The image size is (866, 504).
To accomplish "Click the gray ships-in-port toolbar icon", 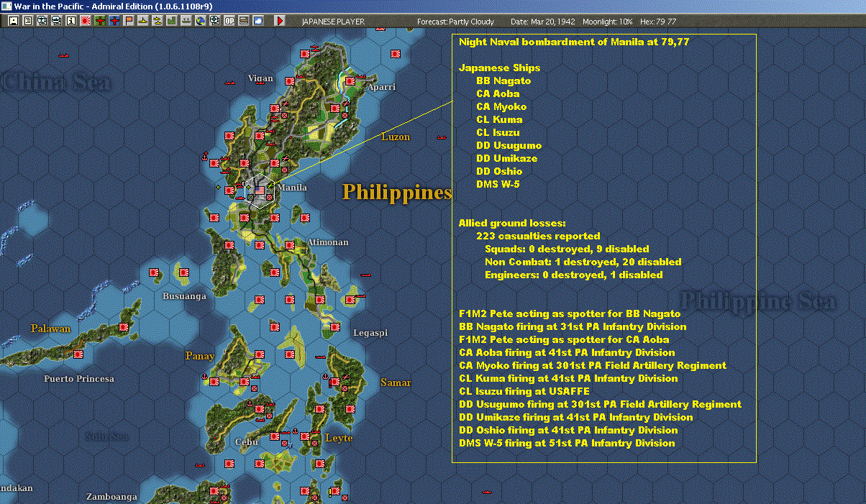I will tap(186, 21).
